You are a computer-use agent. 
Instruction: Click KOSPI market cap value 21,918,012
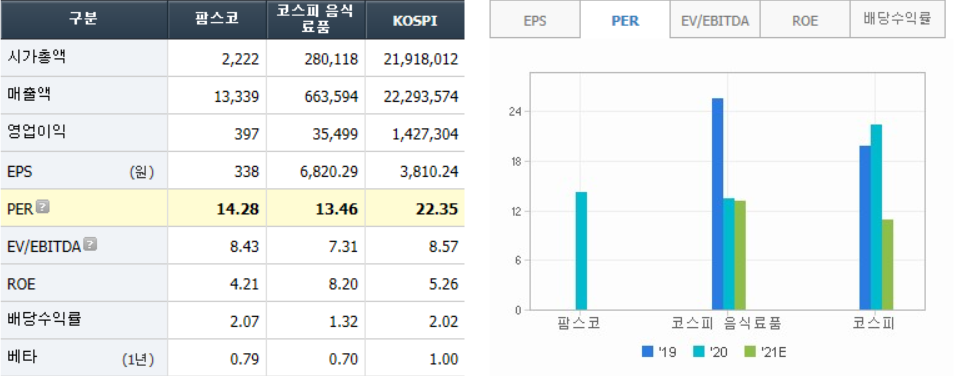[421, 59]
